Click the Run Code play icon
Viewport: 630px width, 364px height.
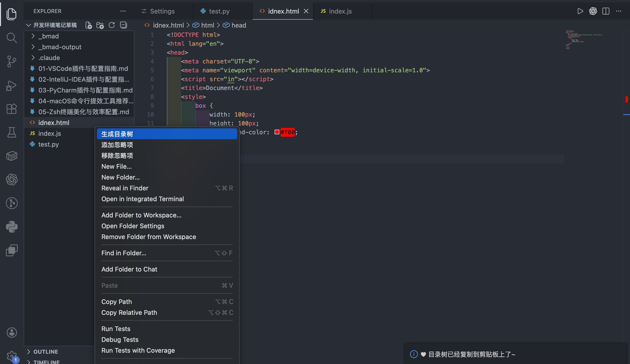(580, 11)
